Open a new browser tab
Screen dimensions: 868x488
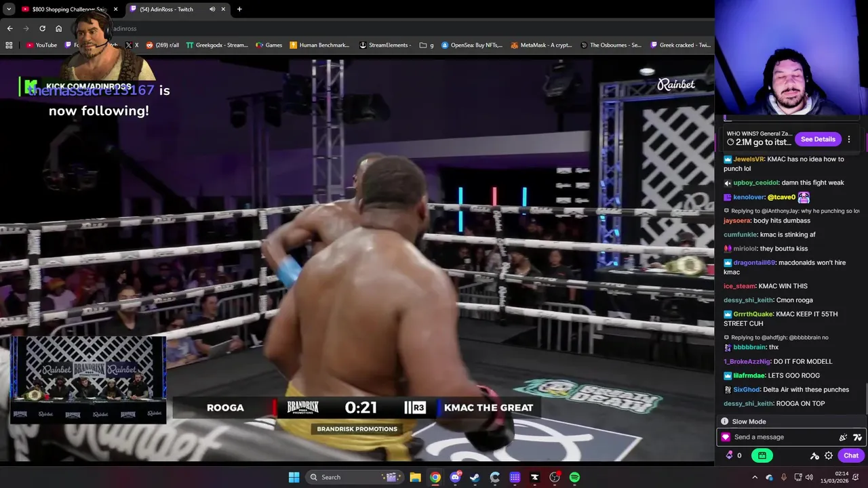(x=239, y=9)
